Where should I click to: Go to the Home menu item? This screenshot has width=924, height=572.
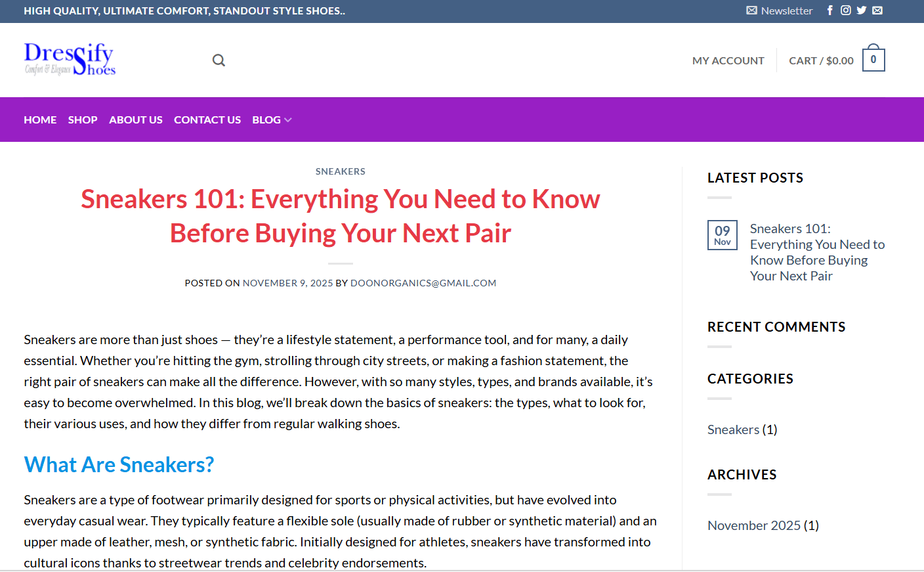pos(40,120)
